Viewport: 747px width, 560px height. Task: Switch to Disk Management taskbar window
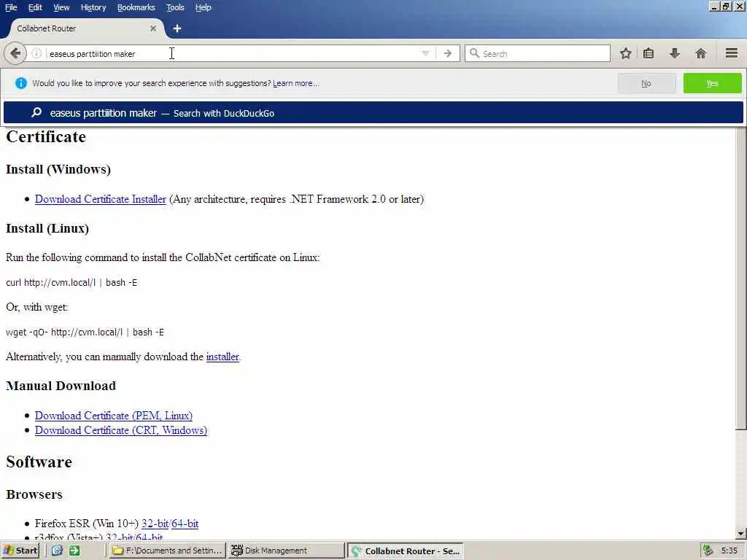click(286, 551)
